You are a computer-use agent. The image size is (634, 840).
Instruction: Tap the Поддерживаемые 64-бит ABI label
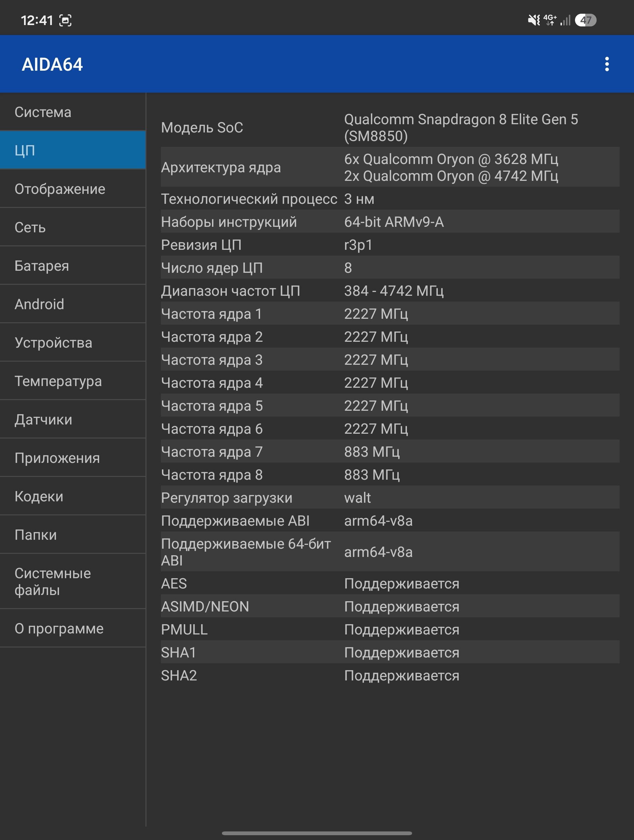[x=246, y=552]
